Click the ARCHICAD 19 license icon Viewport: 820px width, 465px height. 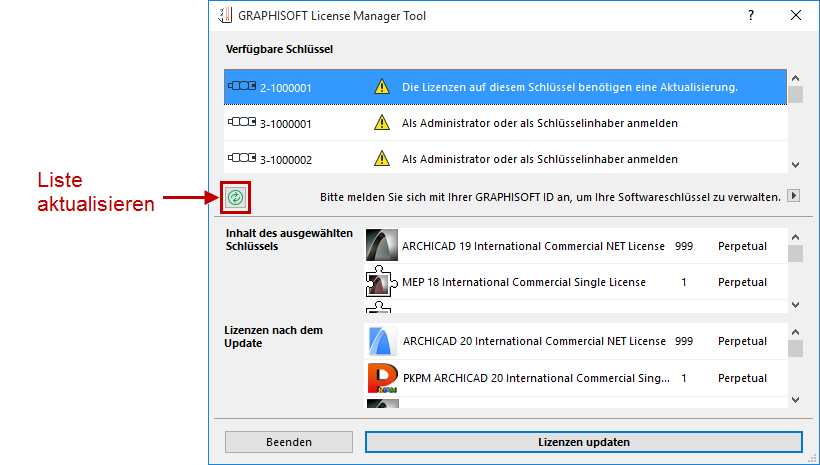[380, 245]
